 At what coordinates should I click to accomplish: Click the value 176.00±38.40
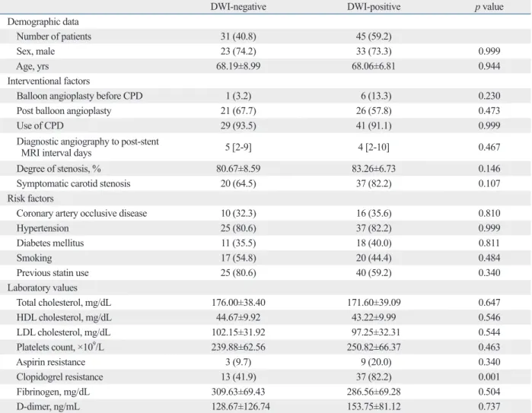[238, 303]
